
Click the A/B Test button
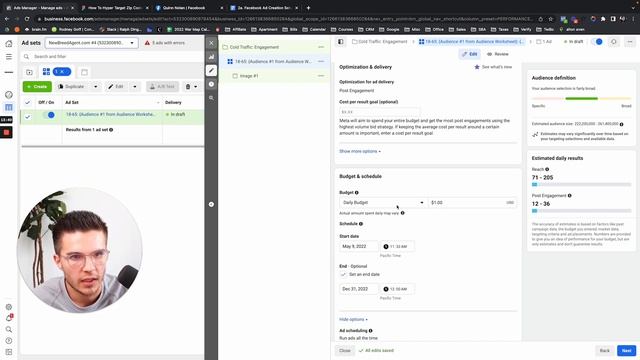162,87
